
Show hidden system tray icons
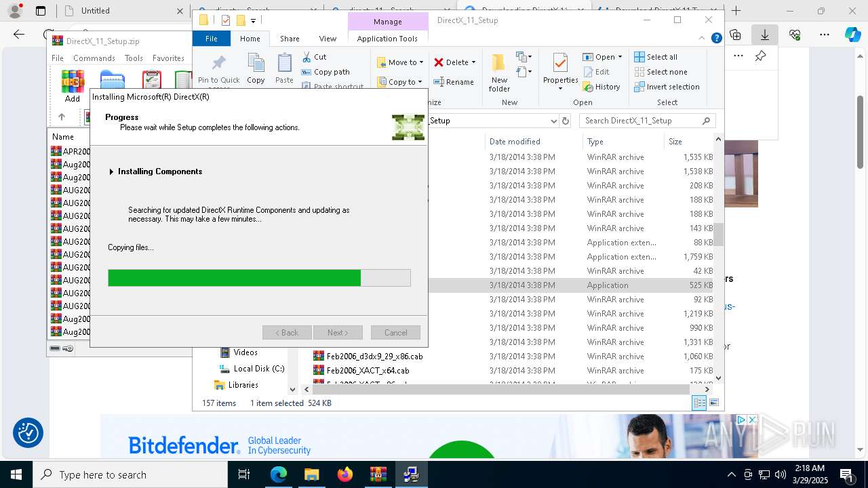pos(731,474)
